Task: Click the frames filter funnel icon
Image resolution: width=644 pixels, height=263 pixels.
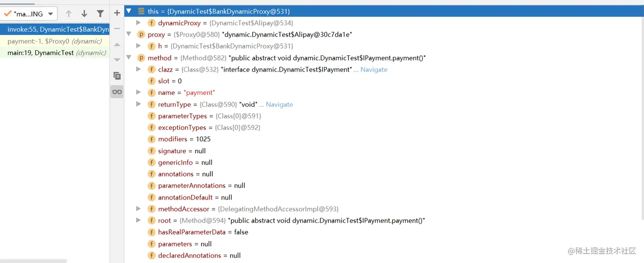Action: point(100,14)
